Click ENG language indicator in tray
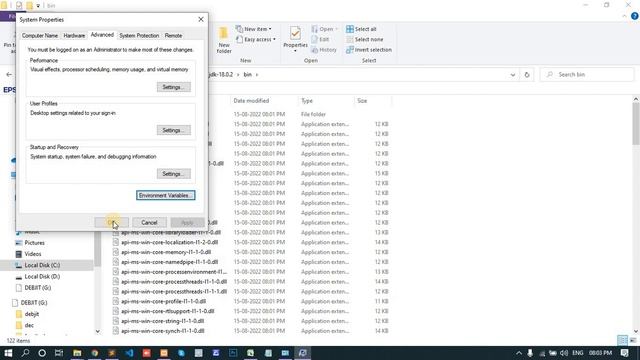The image size is (640, 360). [578, 353]
